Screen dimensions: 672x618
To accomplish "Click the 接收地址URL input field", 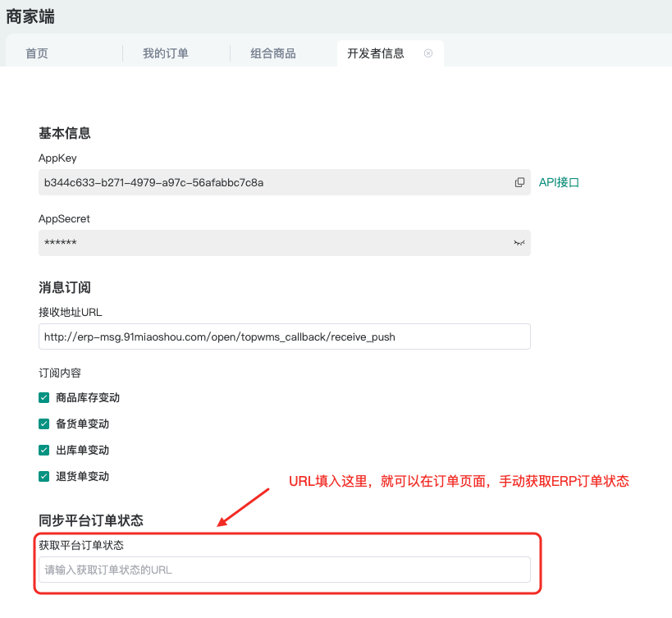I will [284, 336].
